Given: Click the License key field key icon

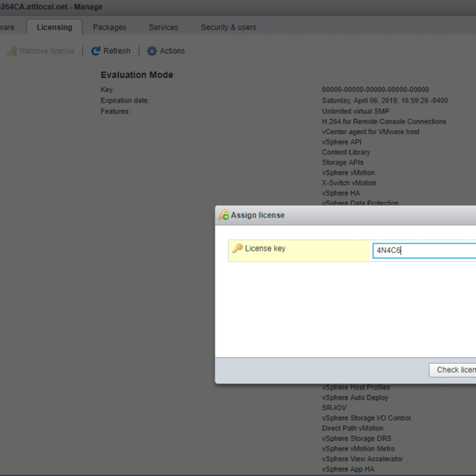Looking at the screenshot, I should (238, 248).
